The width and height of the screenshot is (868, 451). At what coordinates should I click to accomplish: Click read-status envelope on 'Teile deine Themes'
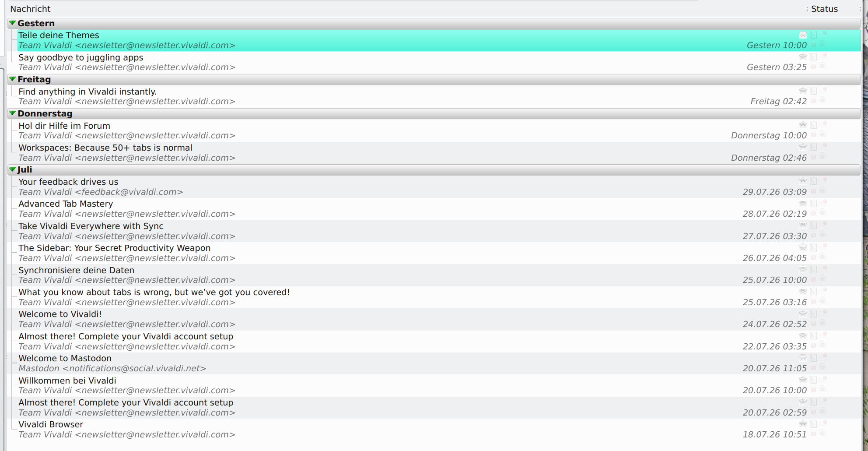coord(803,35)
